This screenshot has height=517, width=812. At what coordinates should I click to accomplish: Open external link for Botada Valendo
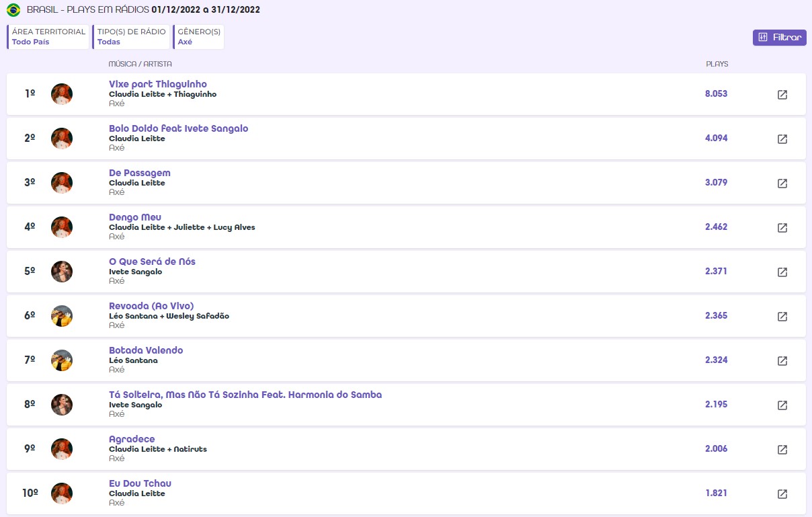tap(782, 361)
